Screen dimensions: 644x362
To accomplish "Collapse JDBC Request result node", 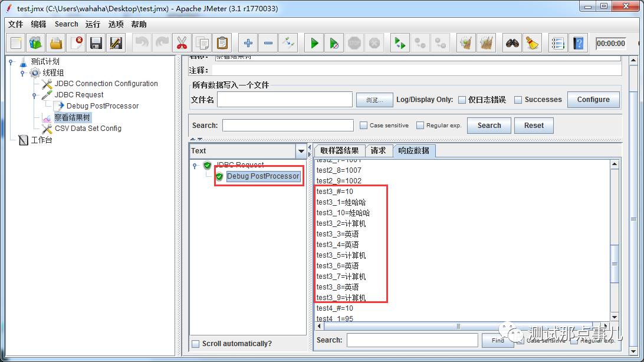I will 195,166.
